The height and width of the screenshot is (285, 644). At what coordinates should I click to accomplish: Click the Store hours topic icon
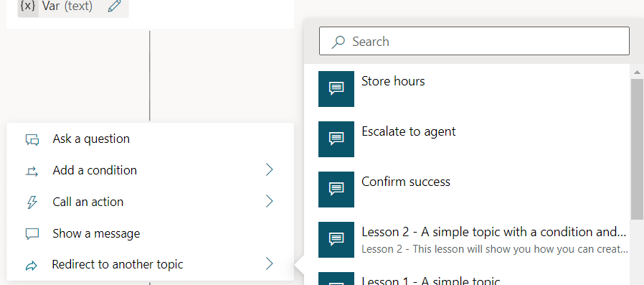tap(336, 89)
